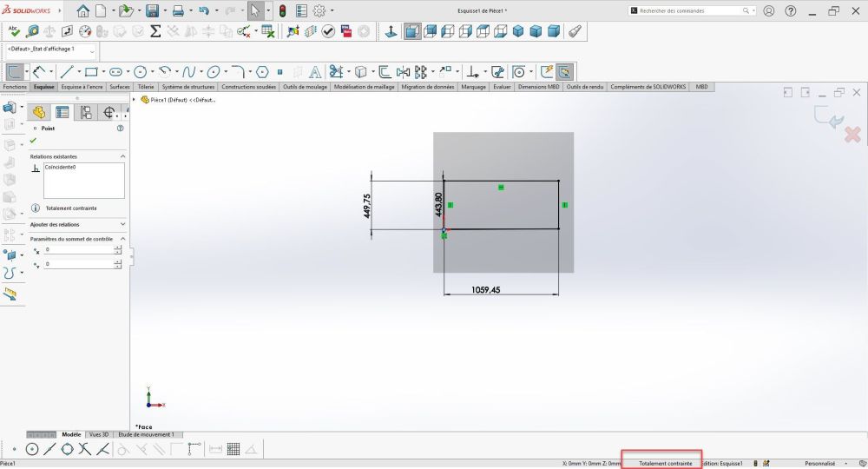Toggle the active view orientation cube

pyautogui.click(x=411, y=31)
